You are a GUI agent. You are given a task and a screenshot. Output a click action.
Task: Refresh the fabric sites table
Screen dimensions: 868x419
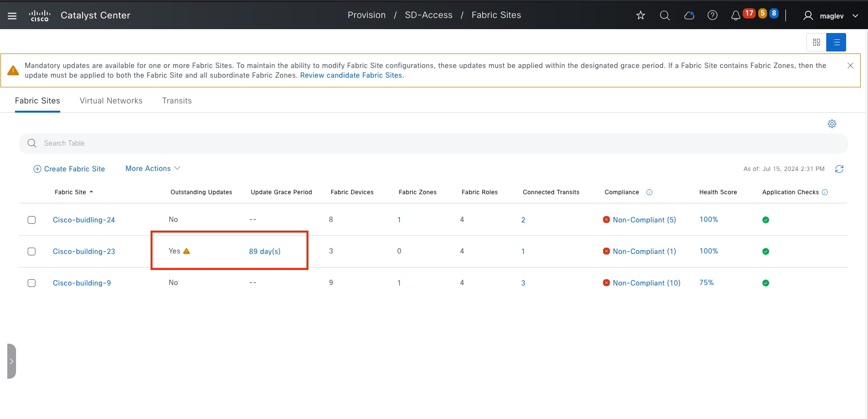tap(839, 169)
